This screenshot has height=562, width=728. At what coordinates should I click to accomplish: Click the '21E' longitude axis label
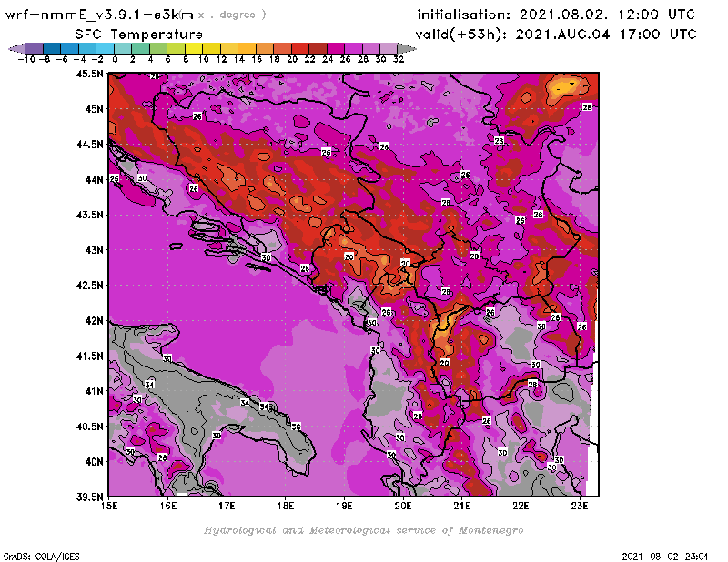[462, 506]
